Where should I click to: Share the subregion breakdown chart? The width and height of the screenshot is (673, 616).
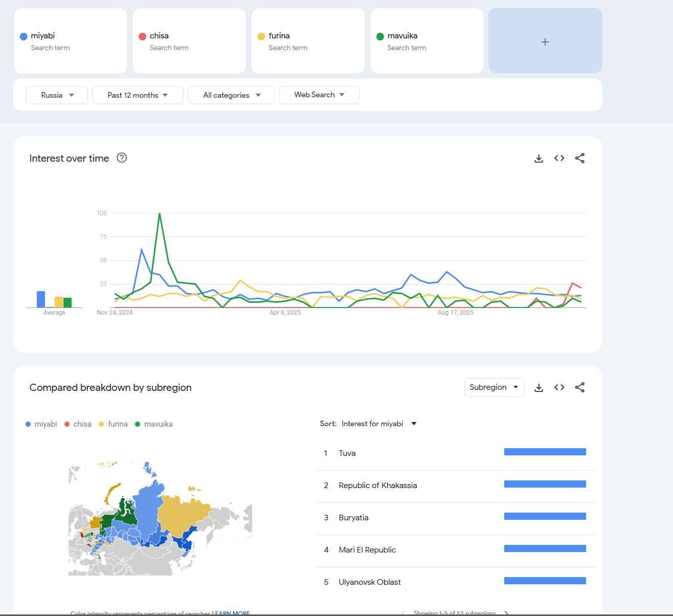(x=579, y=388)
